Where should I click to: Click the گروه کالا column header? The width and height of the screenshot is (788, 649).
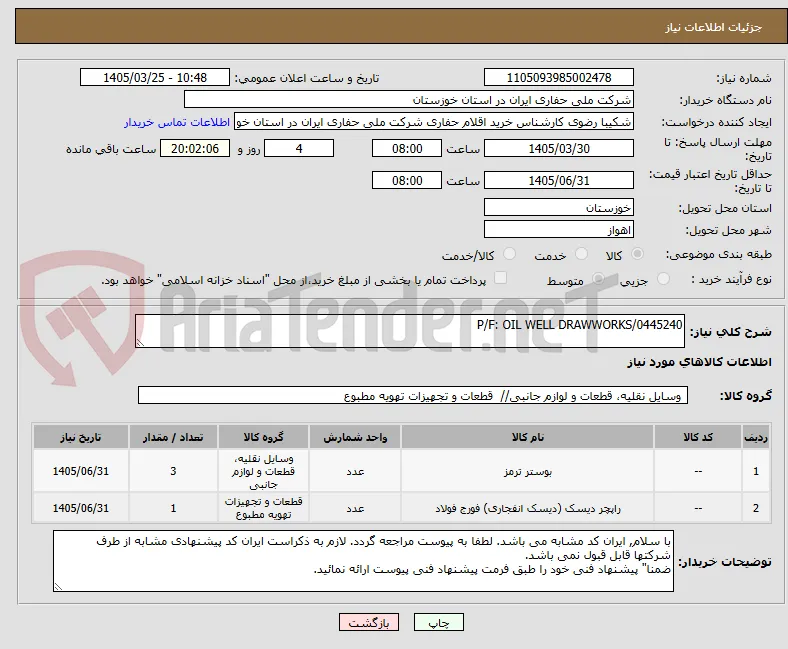263,437
